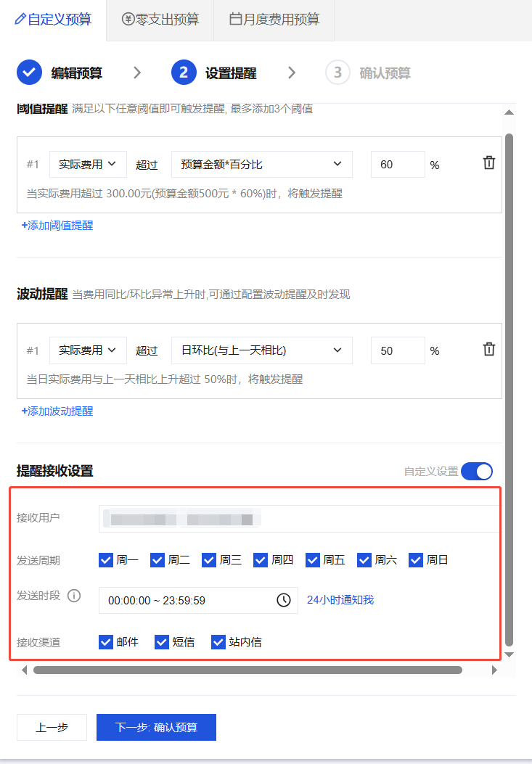The width and height of the screenshot is (532, 764).
Task: Click the 波动提醒 section heading
Action: (x=42, y=294)
